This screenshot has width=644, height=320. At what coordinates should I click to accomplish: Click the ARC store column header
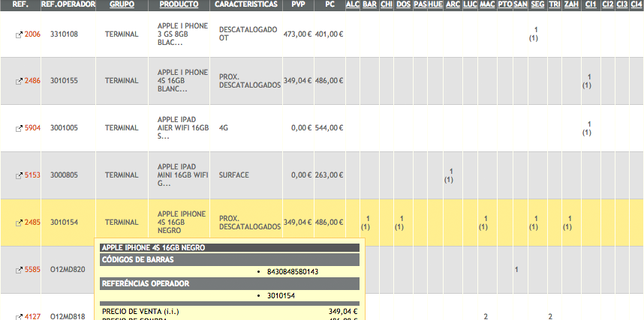[453, 4]
